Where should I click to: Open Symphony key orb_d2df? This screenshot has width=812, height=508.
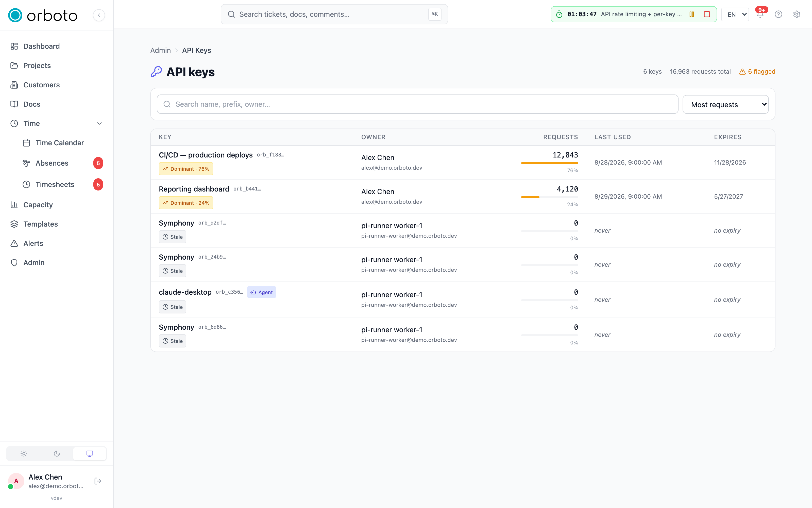pos(177,223)
